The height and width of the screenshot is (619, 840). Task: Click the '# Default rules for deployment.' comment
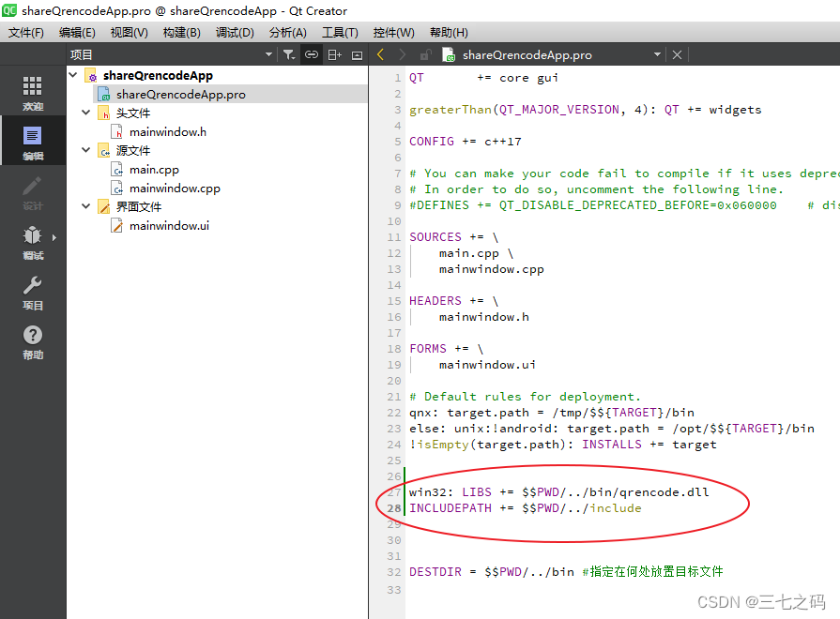pyautogui.click(x=525, y=397)
